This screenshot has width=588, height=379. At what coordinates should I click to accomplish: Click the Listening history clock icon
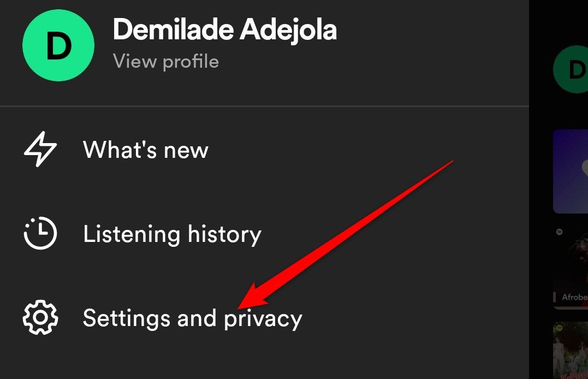pos(40,234)
